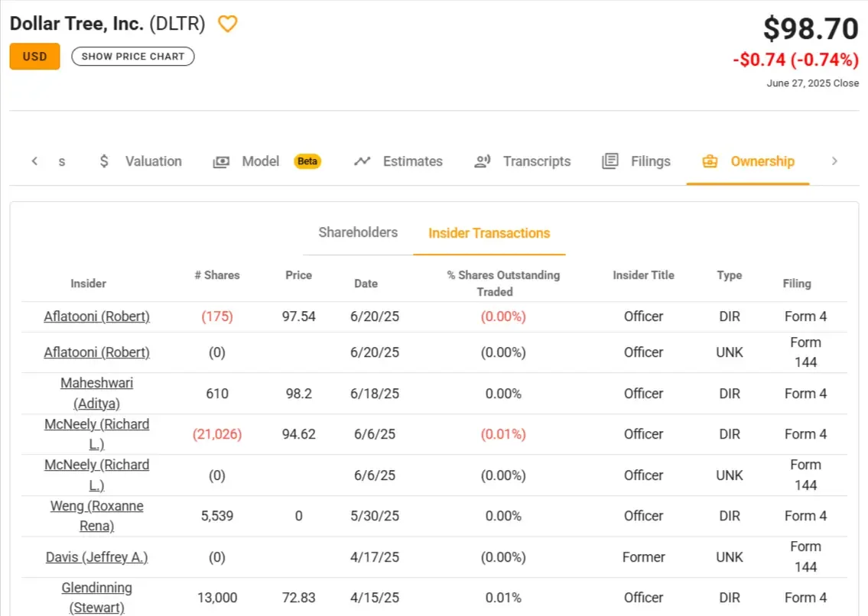Click the Insider column header
This screenshot has height=616, width=868.
(x=88, y=284)
